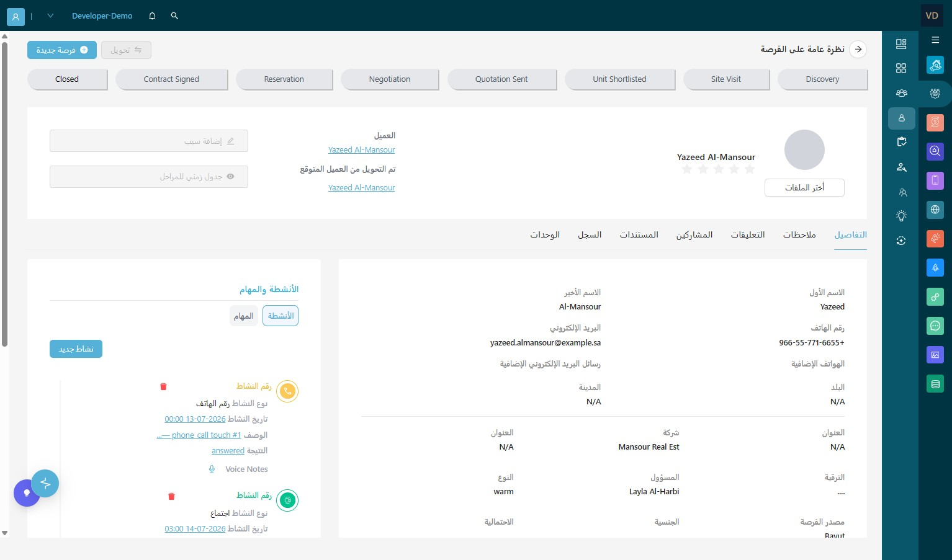Select the highlighted single-person sidebar icon
The height and width of the screenshot is (560, 952).
click(x=902, y=118)
